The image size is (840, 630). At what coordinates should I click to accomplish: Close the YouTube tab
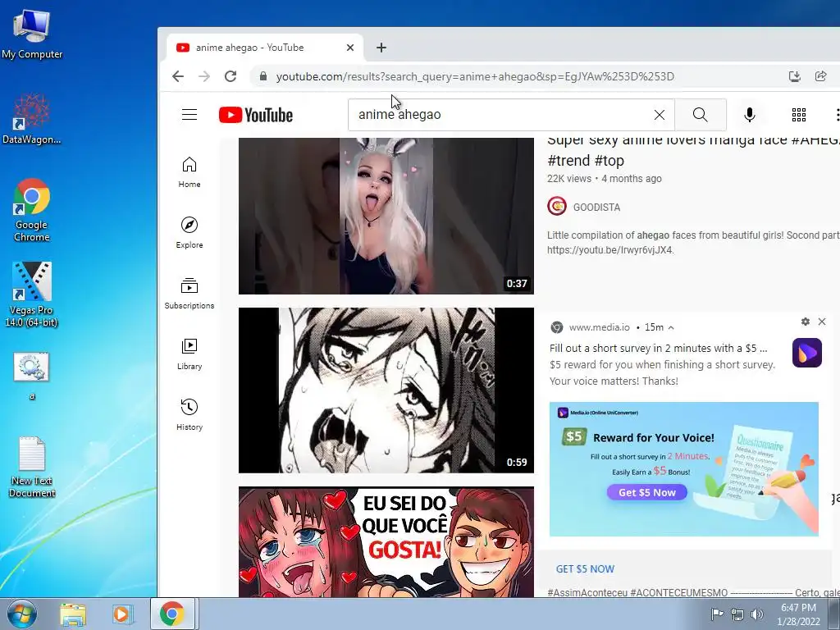[349, 48]
